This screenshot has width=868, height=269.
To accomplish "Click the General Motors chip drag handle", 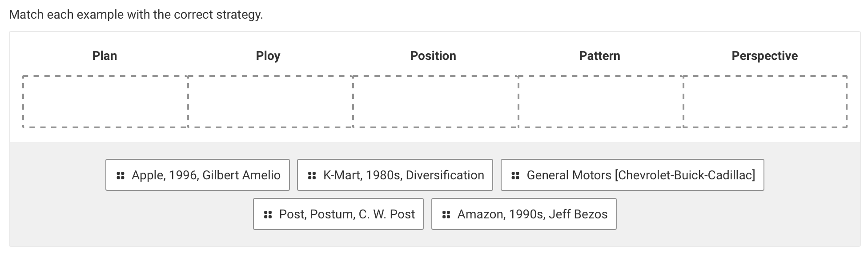I will (515, 175).
